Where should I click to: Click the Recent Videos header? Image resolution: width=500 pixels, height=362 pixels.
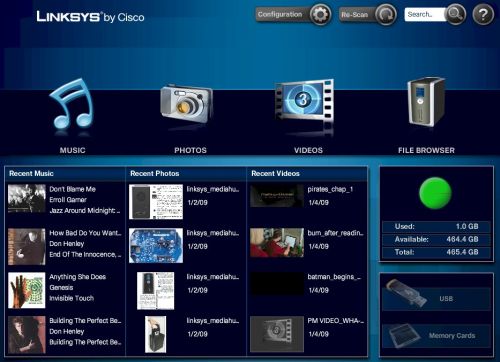point(275,173)
